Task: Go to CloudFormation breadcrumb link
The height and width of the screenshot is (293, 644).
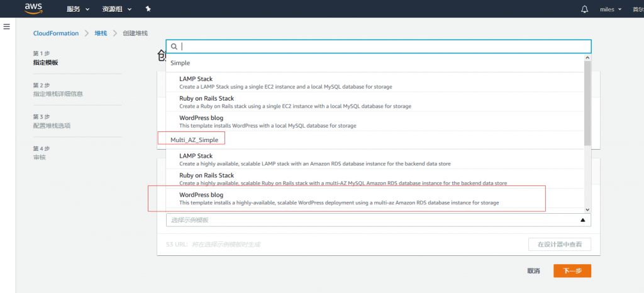Action: point(56,33)
